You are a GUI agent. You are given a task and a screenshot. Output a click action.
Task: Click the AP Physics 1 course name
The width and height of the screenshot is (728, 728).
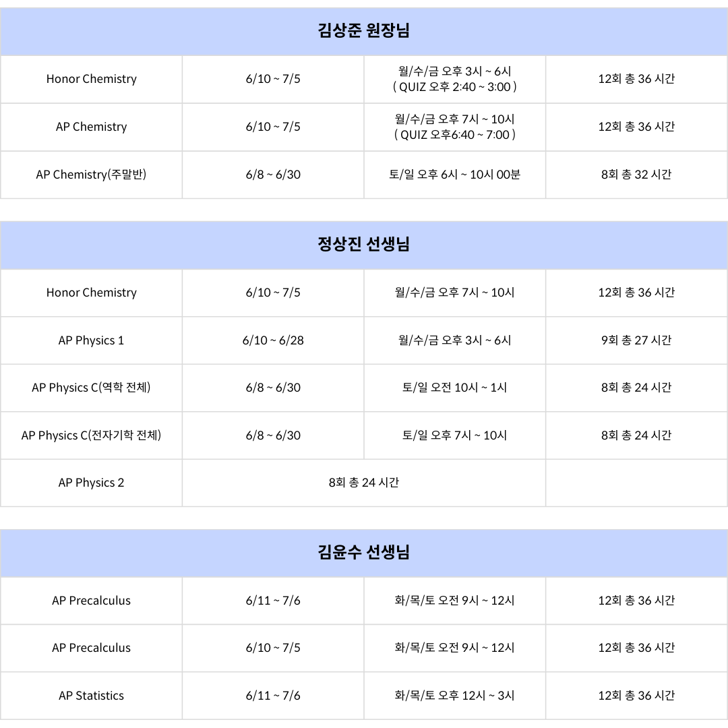point(91,340)
